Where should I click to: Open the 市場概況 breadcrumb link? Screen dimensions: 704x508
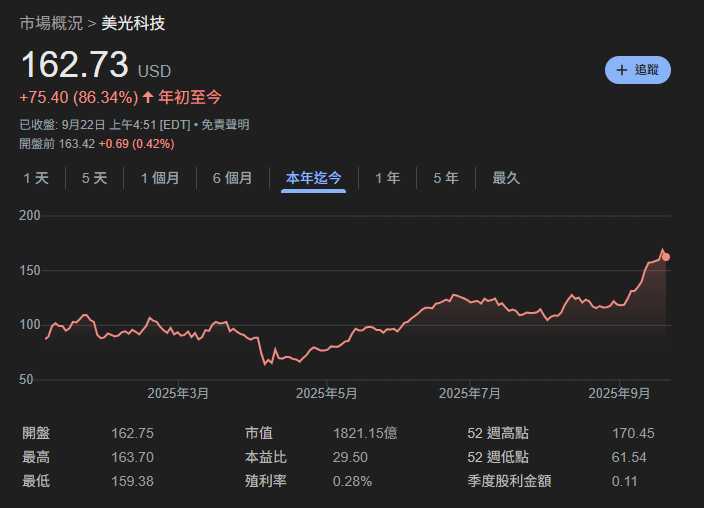point(51,23)
